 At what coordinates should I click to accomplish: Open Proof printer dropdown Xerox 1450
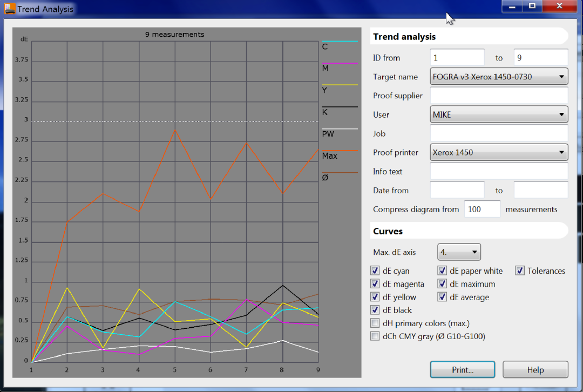(x=499, y=152)
